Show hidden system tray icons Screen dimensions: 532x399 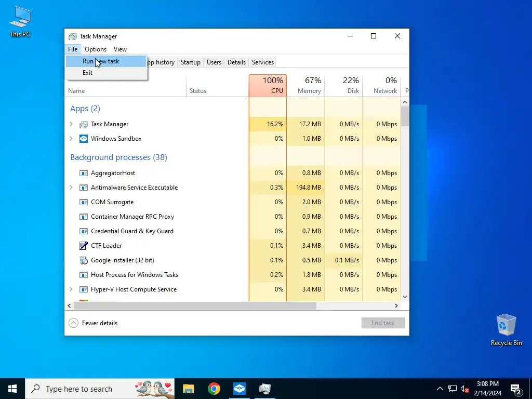coord(440,389)
